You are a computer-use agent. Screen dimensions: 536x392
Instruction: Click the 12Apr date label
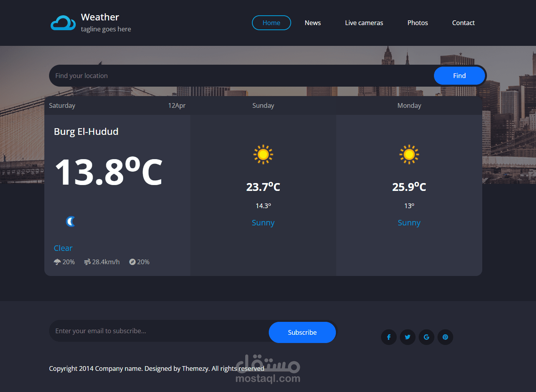pyautogui.click(x=177, y=105)
